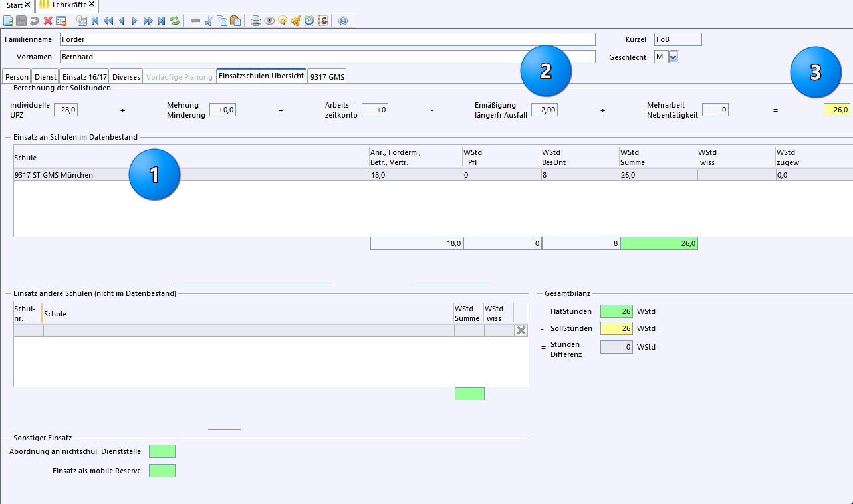
Task: Click the Stunden Differenz field
Action: point(616,347)
